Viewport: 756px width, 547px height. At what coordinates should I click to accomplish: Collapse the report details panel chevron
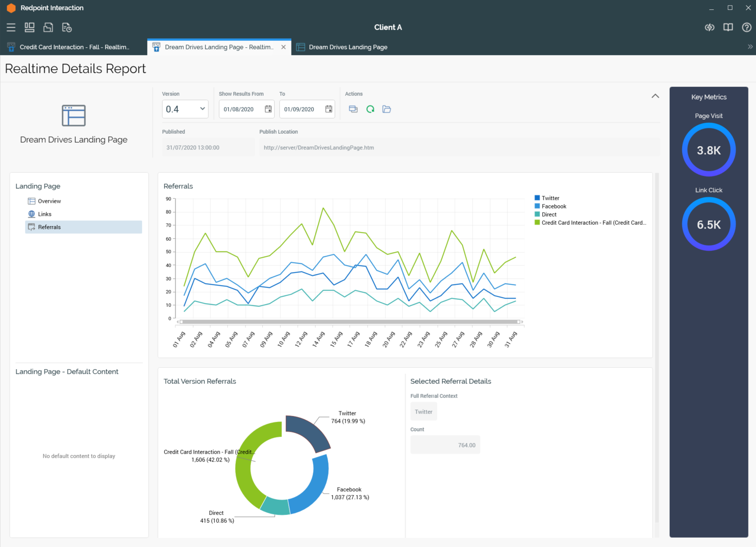point(655,96)
